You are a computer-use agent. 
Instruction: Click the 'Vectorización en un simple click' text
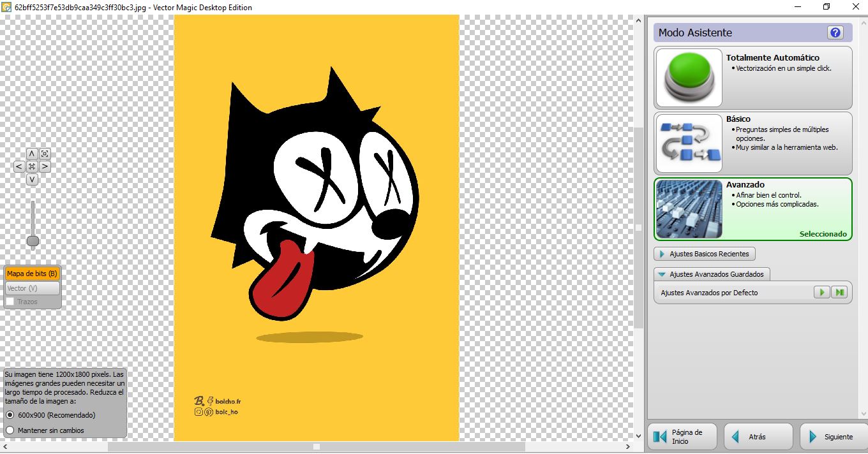point(784,68)
